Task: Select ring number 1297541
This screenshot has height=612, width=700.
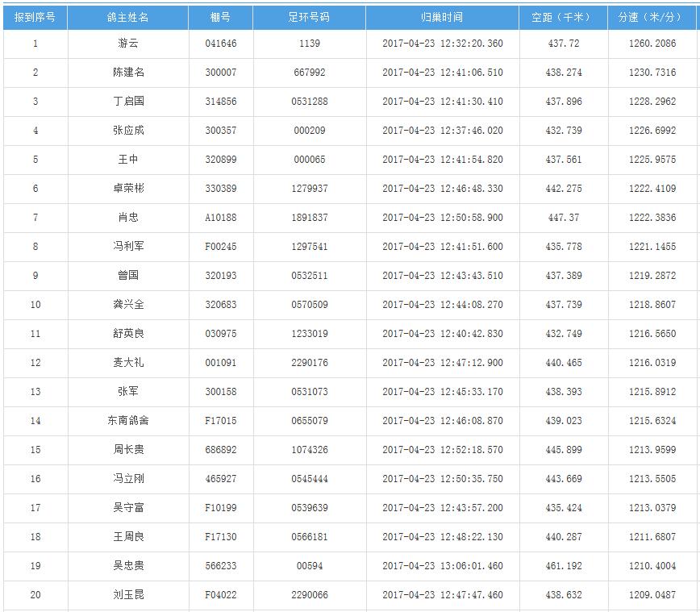Action: (x=309, y=247)
